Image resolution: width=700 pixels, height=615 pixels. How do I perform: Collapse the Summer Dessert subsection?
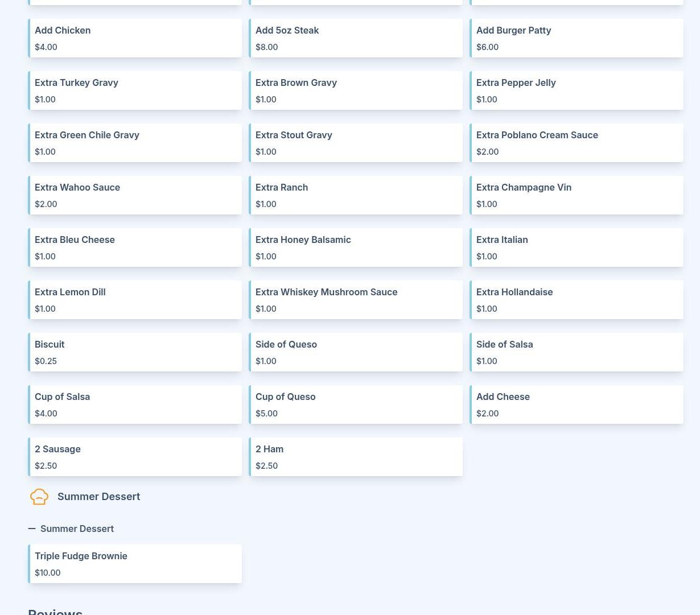32,529
